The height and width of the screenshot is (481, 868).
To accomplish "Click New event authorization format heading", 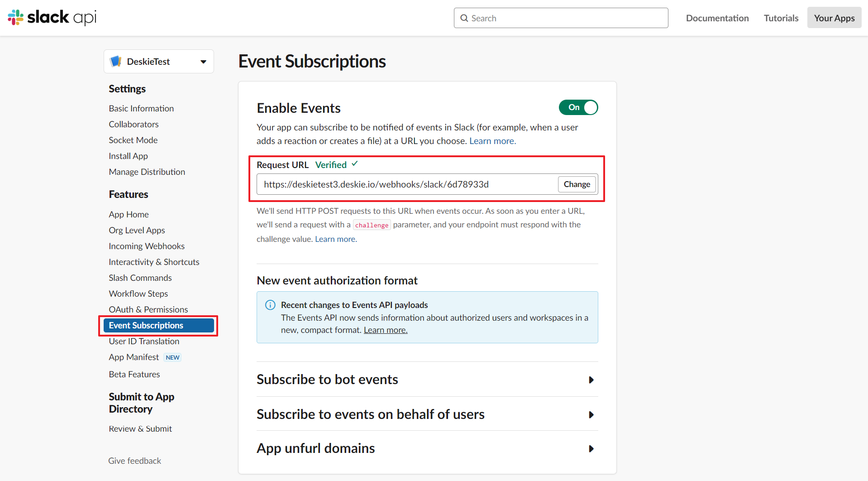I will [x=337, y=280].
